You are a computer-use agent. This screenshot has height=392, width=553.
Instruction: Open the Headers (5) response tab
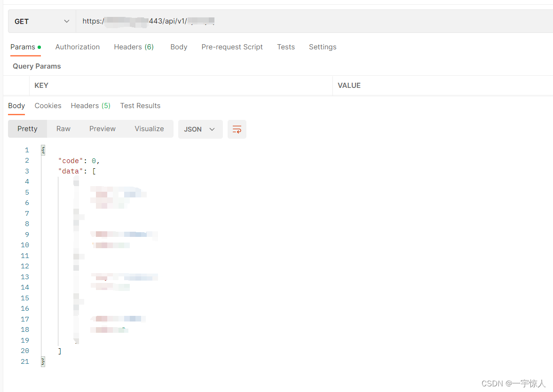click(90, 106)
